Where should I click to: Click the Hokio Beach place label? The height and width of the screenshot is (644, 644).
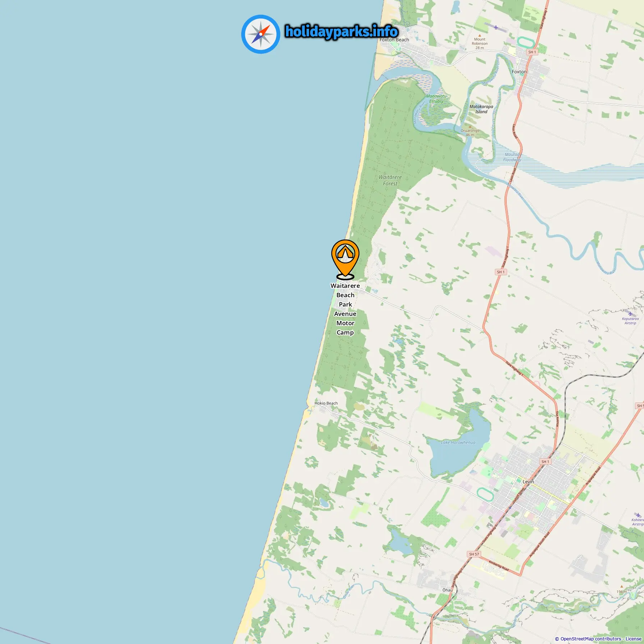point(326,403)
